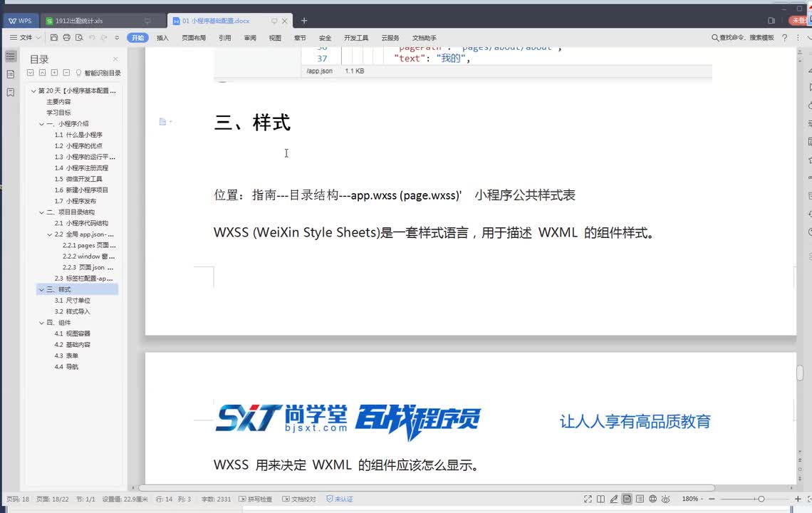
Task: Open the 安全 ribbon tab
Action: [x=325, y=38]
